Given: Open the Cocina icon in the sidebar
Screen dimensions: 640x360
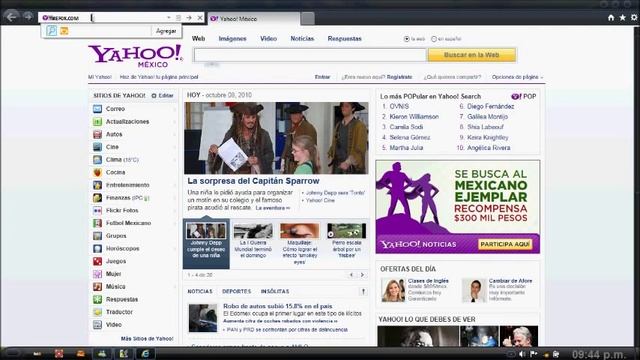Looking at the screenshot, I should tap(97, 172).
